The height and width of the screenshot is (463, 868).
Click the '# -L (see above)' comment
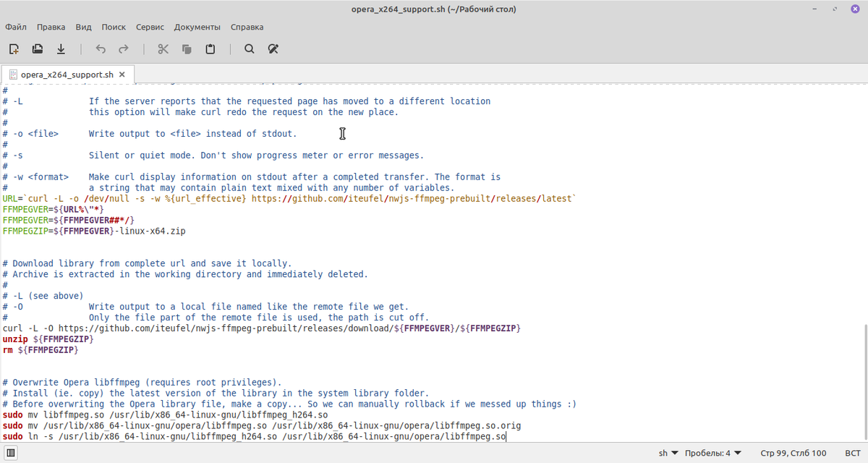tap(43, 296)
